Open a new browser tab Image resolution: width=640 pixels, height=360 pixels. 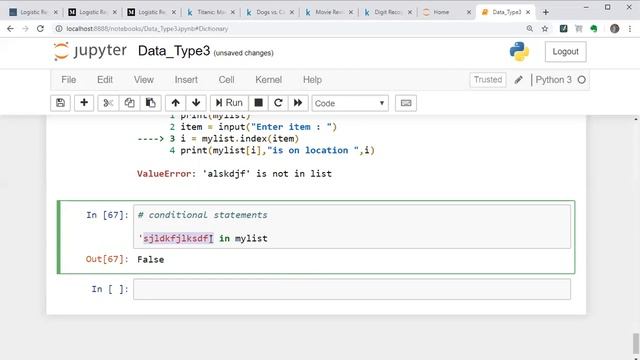pyautogui.click(x=546, y=12)
